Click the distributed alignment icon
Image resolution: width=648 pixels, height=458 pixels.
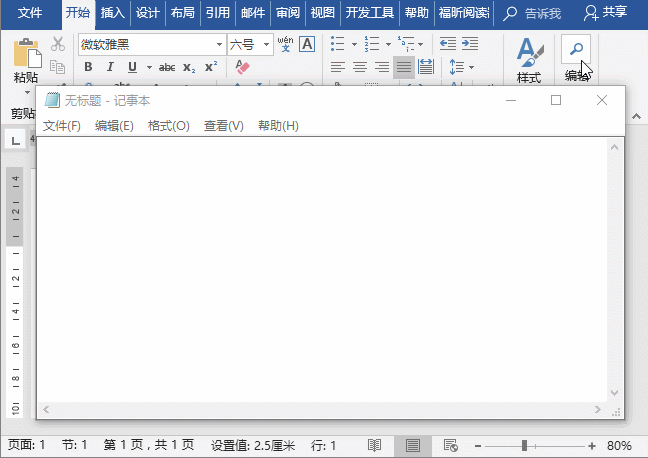click(x=426, y=67)
